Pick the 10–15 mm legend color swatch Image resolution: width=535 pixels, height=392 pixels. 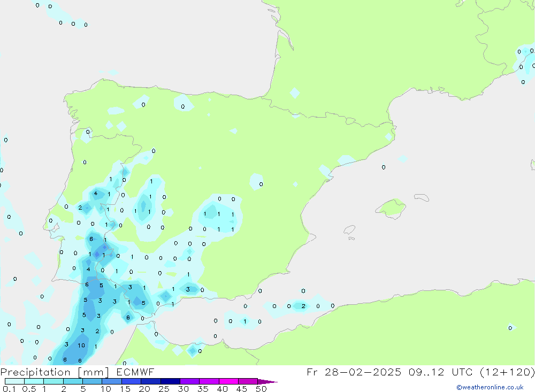point(112,381)
